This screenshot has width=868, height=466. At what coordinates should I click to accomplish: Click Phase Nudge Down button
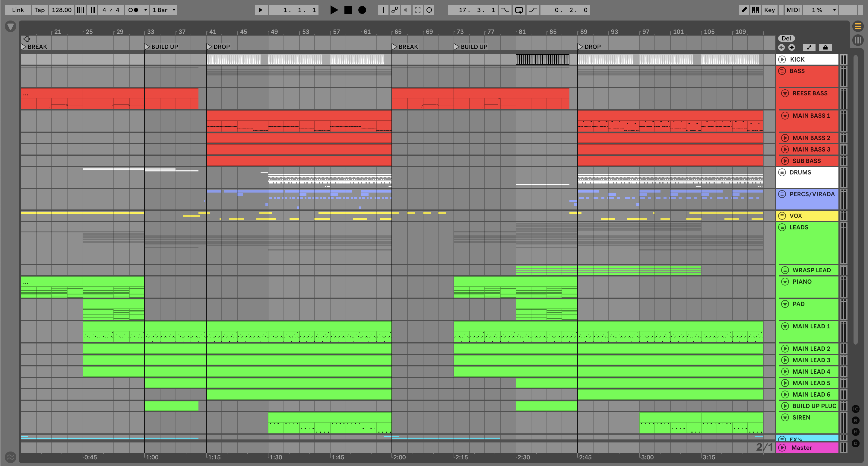tap(81, 10)
